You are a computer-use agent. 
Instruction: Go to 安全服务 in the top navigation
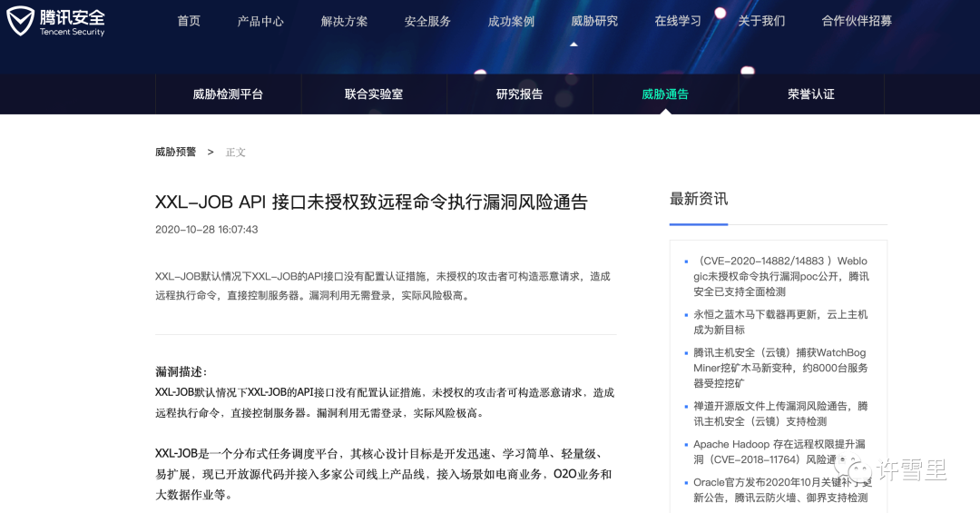pos(427,21)
